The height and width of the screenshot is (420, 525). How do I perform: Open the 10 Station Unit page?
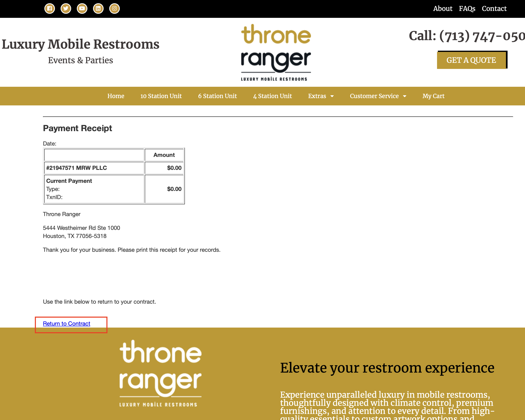click(x=161, y=96)
